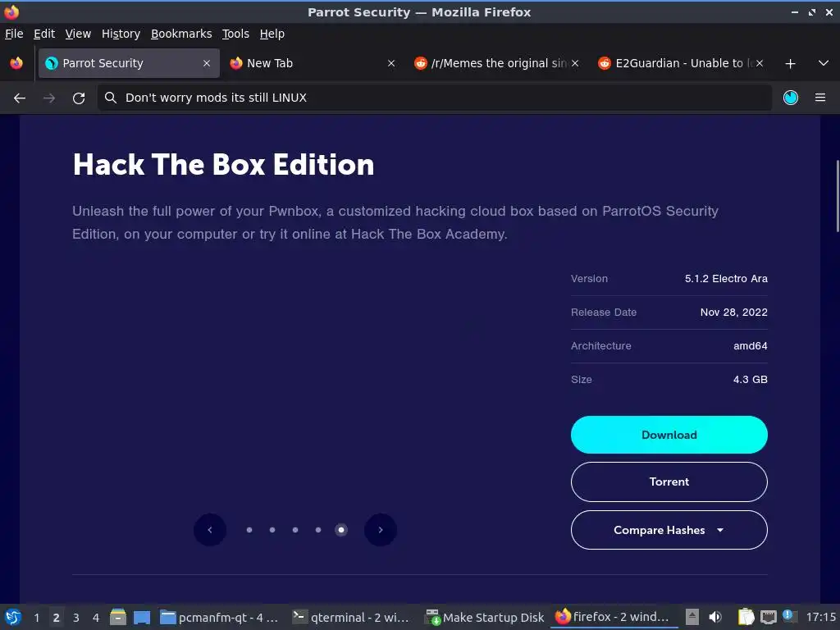Click the search magnifier in the address bar
This screenshot has height=630, width=840.
pyautogui.click(x=111, y=98)
